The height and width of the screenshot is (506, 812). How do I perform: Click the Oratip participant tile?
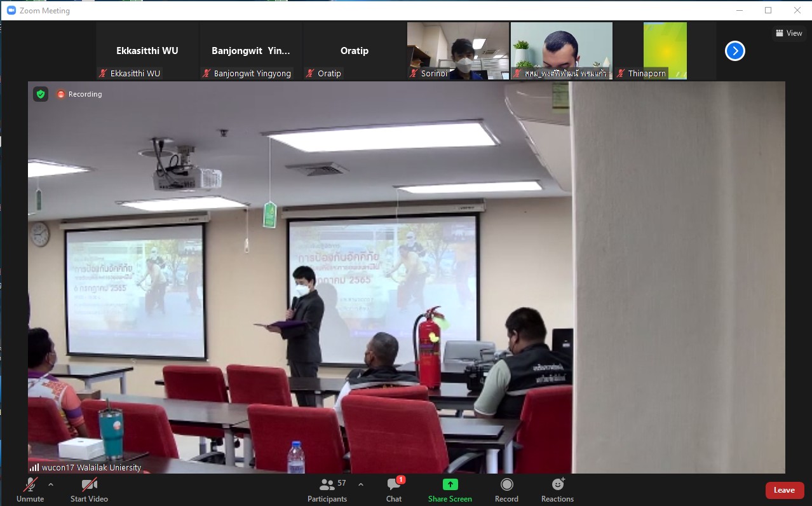click(355, 51)
